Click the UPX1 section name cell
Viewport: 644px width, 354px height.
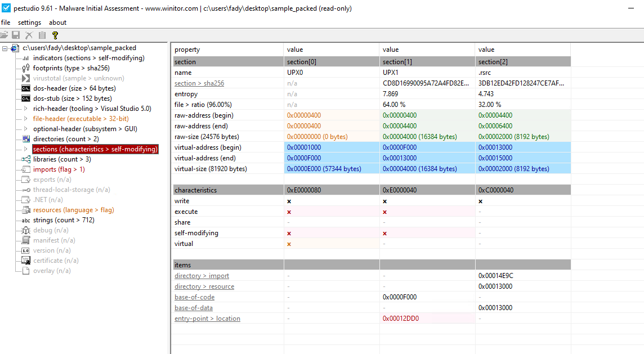point(427,73)
